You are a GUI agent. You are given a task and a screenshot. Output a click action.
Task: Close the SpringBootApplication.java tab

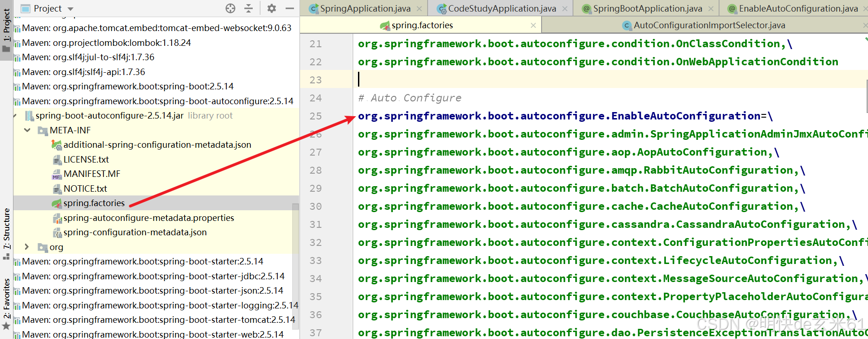(x=711, y=9)
